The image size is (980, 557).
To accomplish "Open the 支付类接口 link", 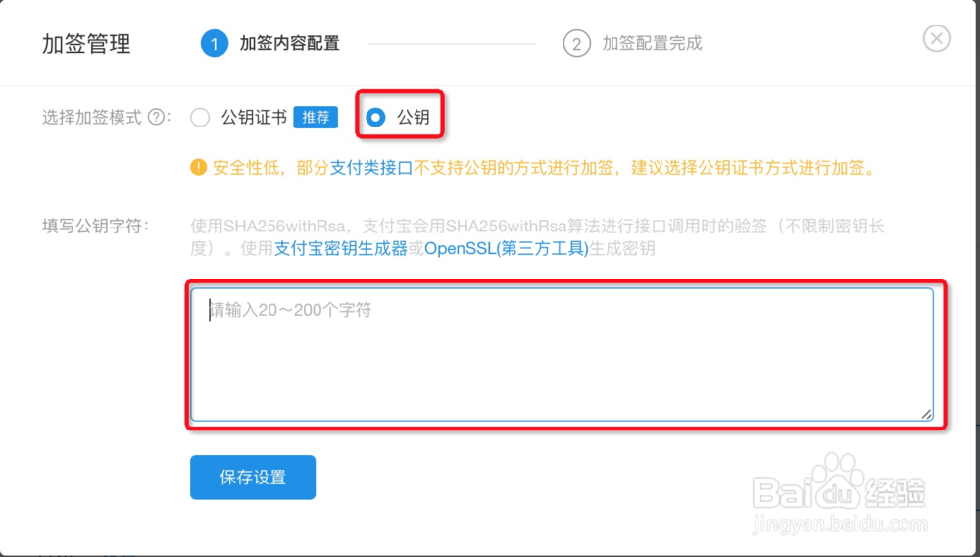I will point(370,168).
